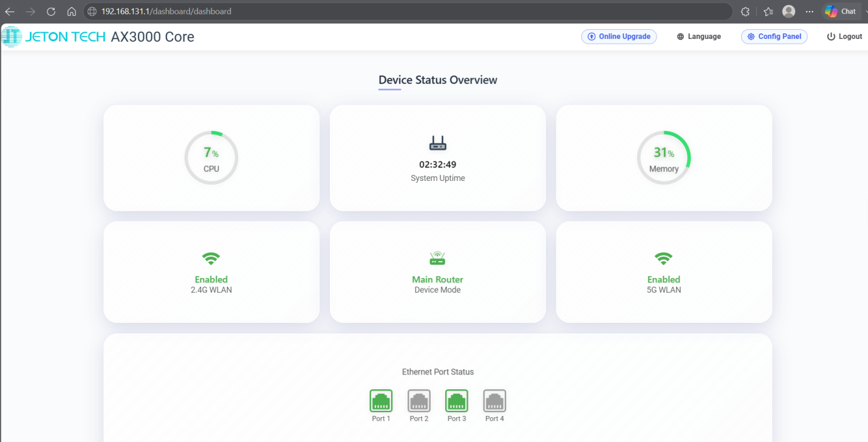Open the Language selector
The height and width of the screenshot is (442, 868).
pos(699,36)
